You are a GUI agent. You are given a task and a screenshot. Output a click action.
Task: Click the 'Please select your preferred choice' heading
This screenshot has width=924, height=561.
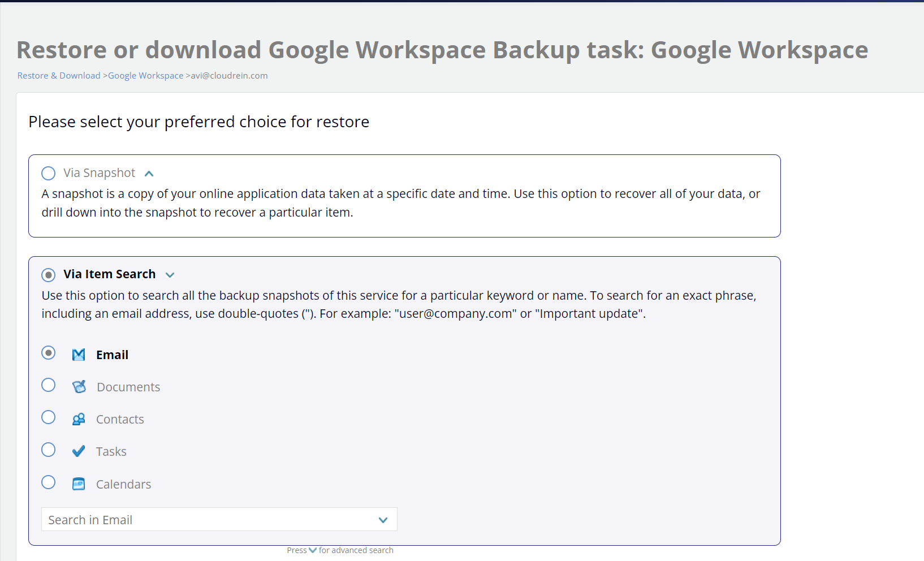[x=198, y=122]
